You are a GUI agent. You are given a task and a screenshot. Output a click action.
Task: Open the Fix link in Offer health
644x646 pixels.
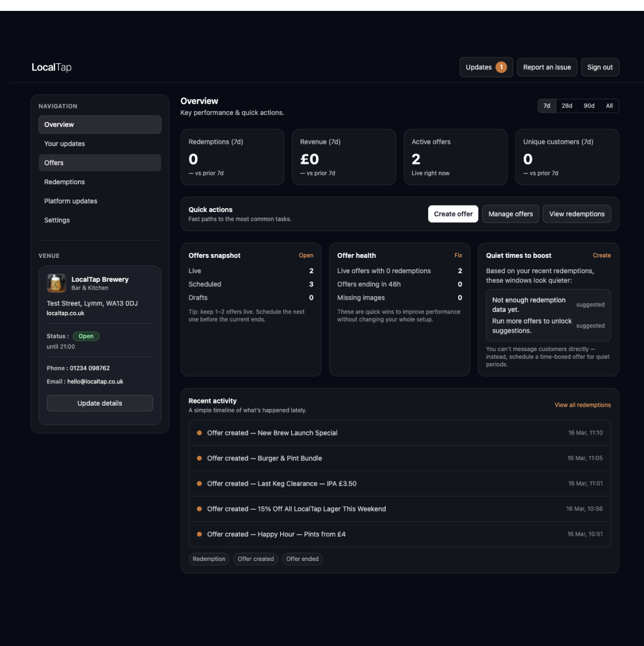[458, 255]
